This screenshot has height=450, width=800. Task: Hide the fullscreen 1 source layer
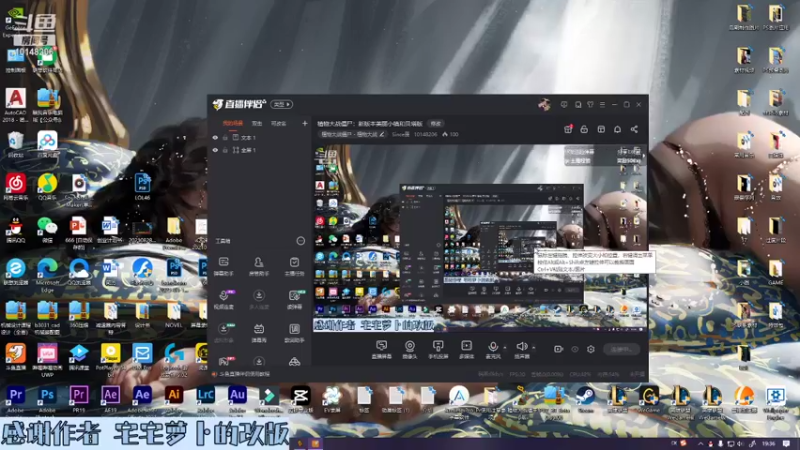pyautogui.click(x=215, y=150)
